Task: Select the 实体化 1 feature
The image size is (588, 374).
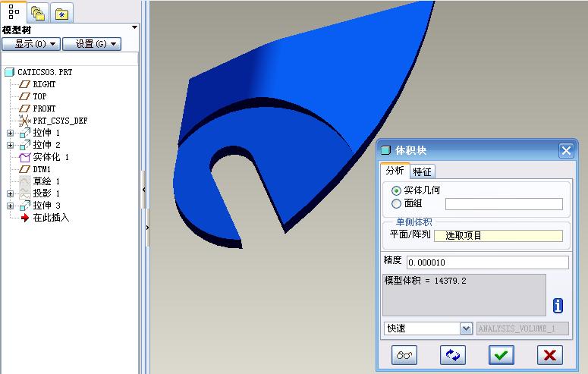Action: tap(50, 157)
